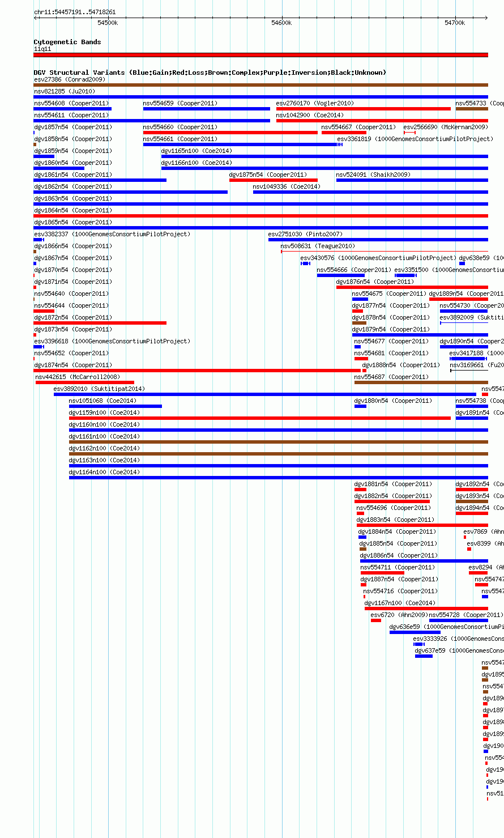Select dgv1166n100 (Coe2014) label

[x=197, y=163]
